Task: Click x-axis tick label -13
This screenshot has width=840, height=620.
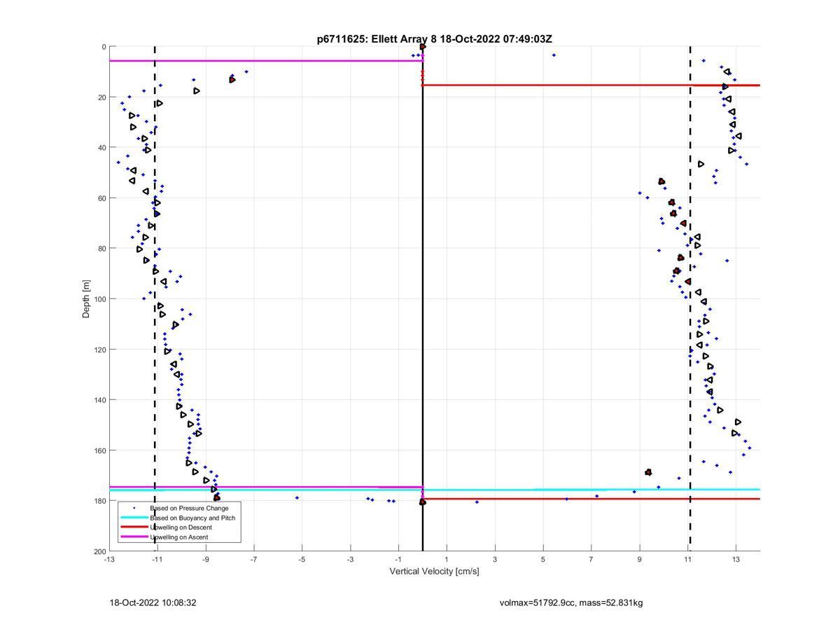Action: click(x=109, y=559)
